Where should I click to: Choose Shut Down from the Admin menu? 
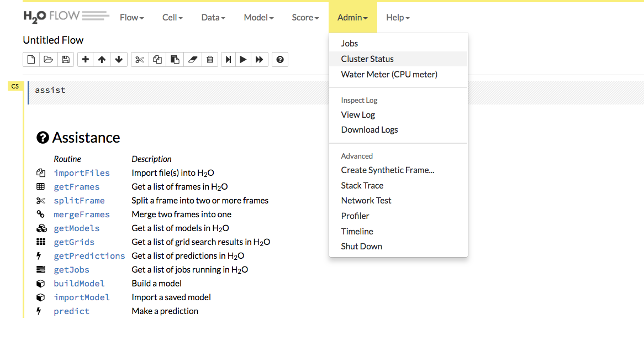(361, 246)
